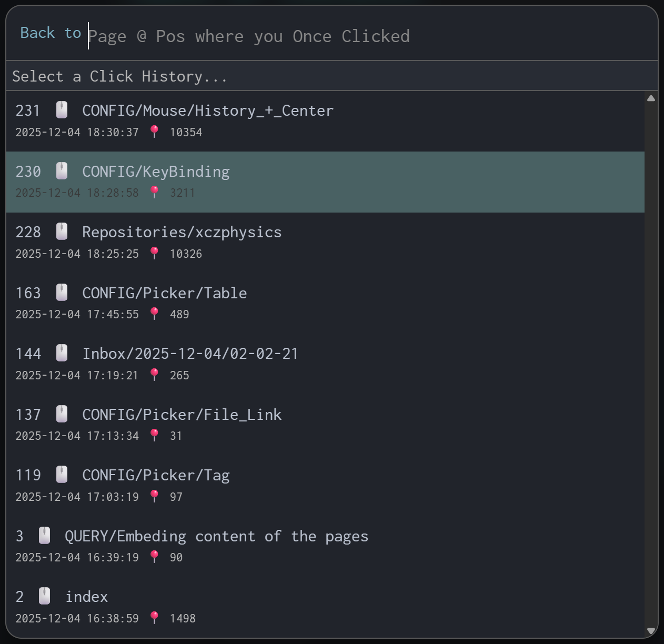Click mouse icon next to CONFIG/Picker/Table
Screen dimensions: 664x644
[x=62, y=293]
